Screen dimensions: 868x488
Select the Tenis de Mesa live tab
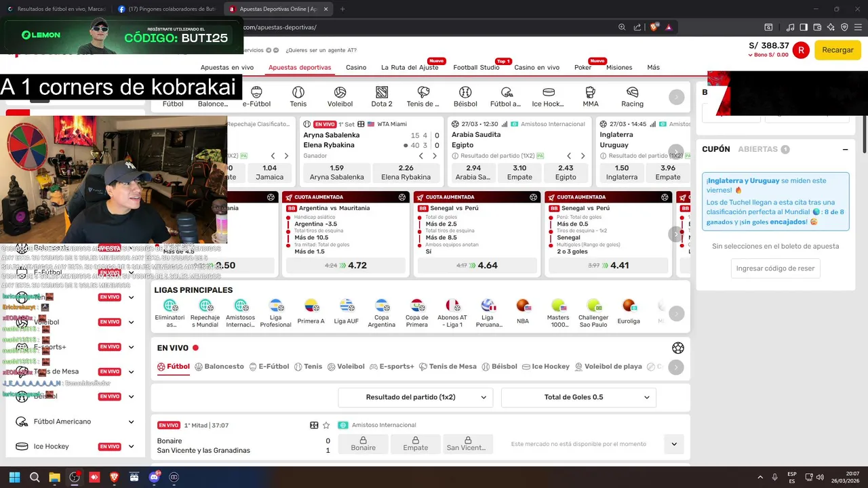click(x=448, y=367)
